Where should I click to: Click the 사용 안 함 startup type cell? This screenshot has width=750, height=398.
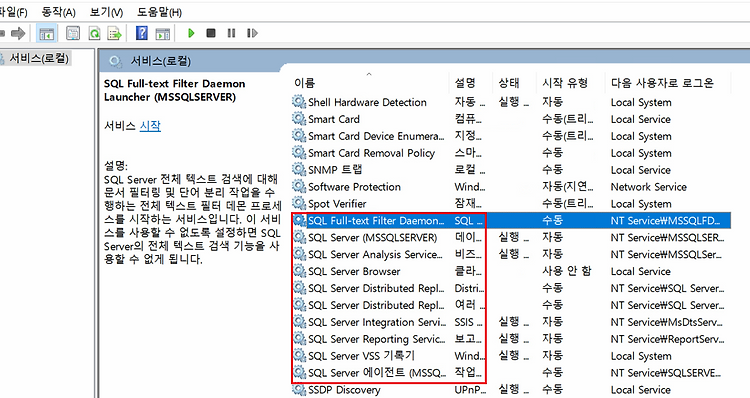567,271
